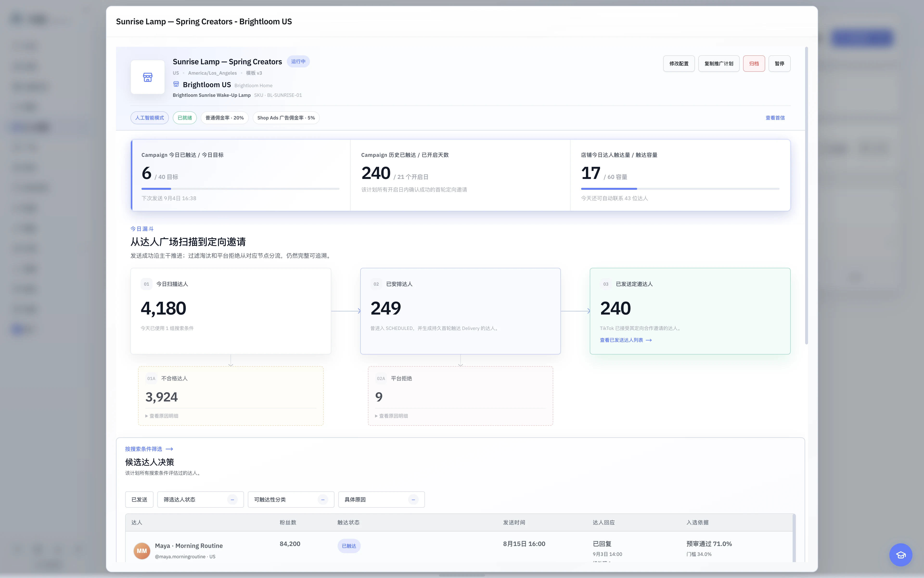Click the 普通佣金率 · 20% chip
The height and width of the screenshot is (578, 924).
click(x=225, y=118)
